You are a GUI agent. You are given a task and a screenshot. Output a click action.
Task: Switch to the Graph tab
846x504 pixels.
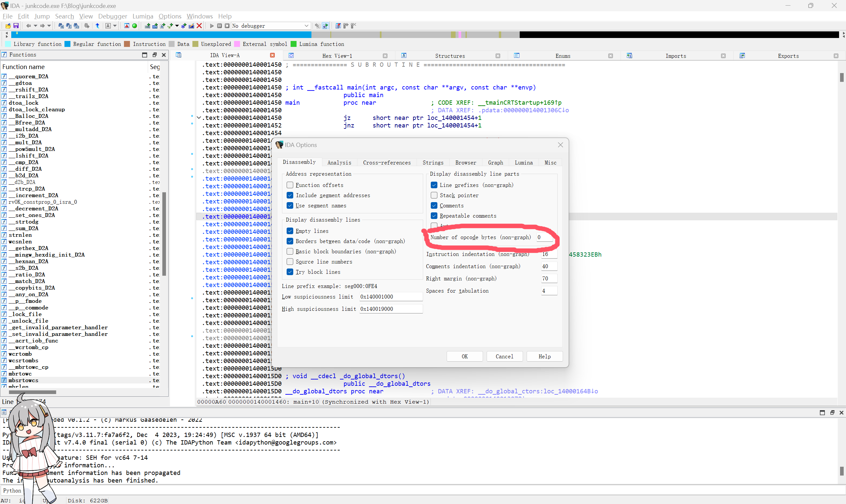coord(496,163)
